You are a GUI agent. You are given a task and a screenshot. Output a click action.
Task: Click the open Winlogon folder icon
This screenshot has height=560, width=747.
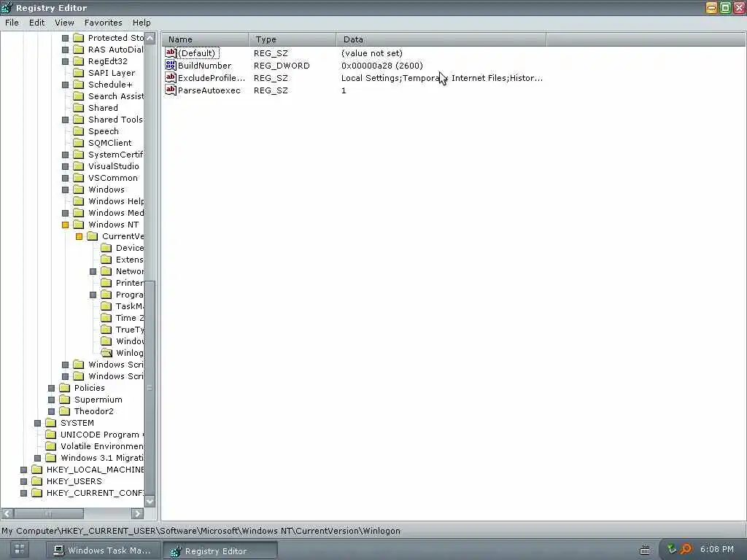[x=107, y=353]
